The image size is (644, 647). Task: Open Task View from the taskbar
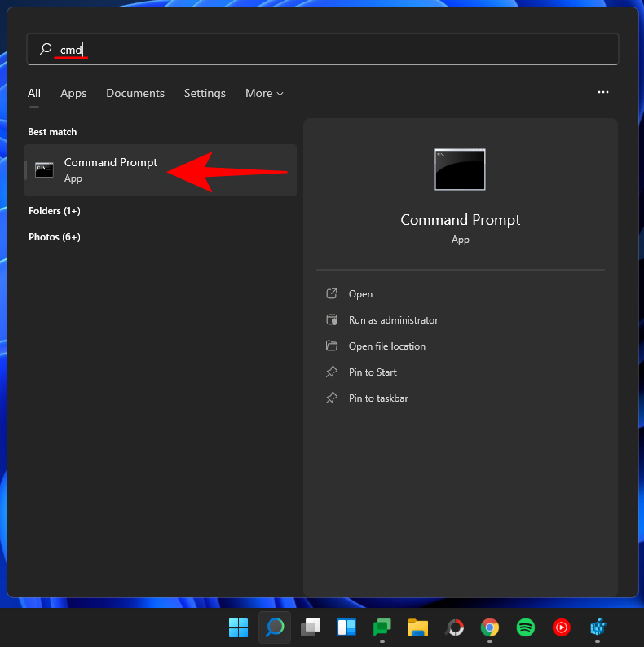point(310,627)
